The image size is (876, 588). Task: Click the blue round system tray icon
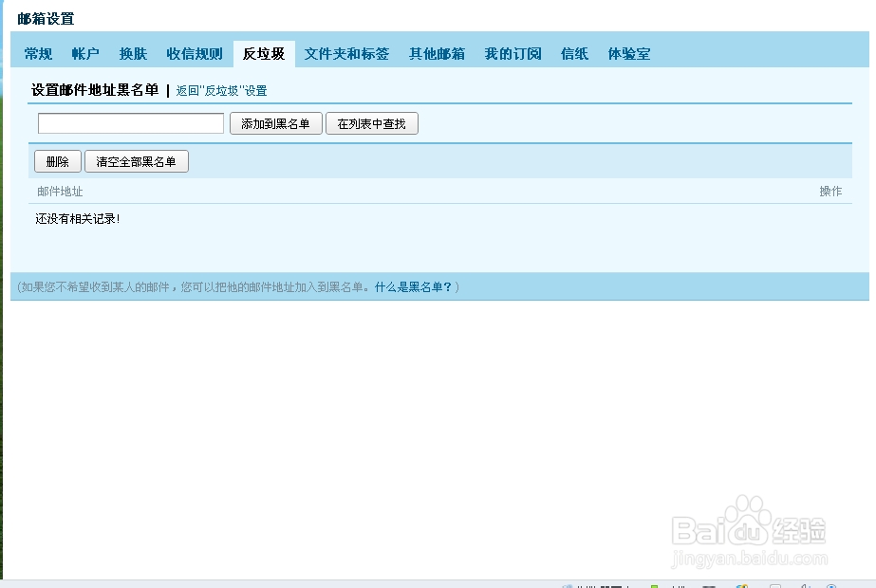click(x=831, y=585)
